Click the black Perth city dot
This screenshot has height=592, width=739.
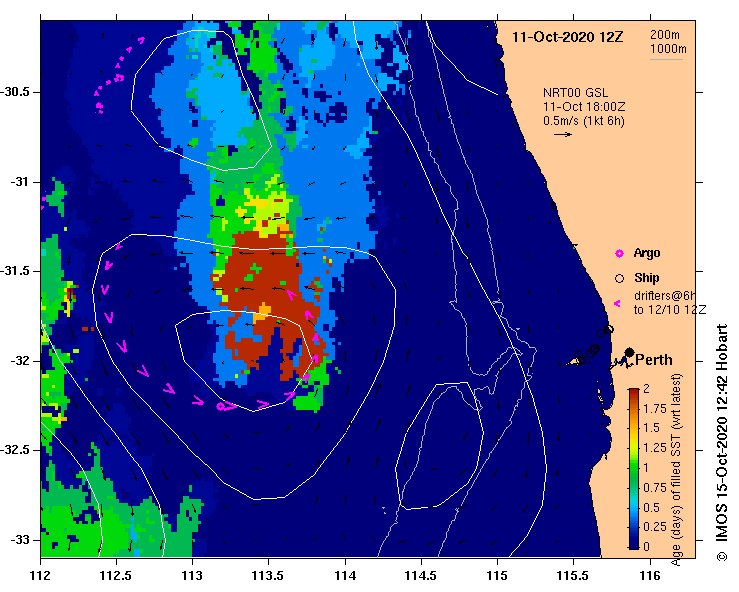629,352
